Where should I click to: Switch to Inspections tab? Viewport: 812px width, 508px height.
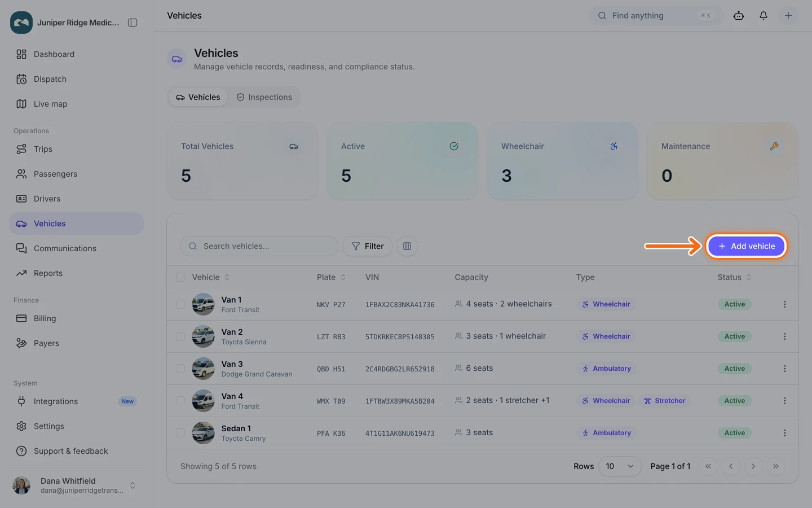264,97
